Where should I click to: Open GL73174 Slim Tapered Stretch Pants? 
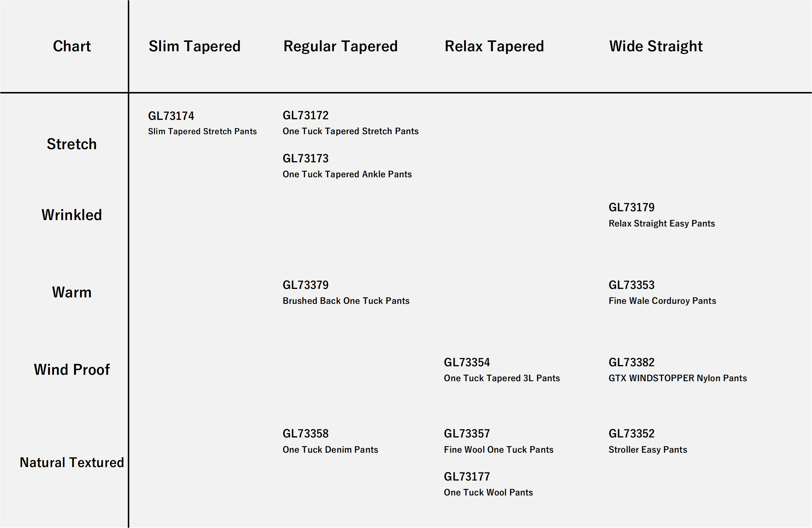point(202,123)
